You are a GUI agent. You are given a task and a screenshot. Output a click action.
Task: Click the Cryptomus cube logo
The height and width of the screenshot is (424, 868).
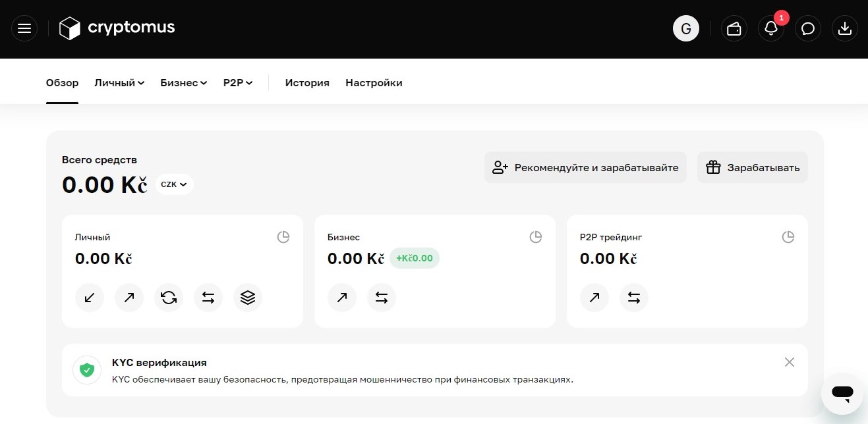point(69,28)
